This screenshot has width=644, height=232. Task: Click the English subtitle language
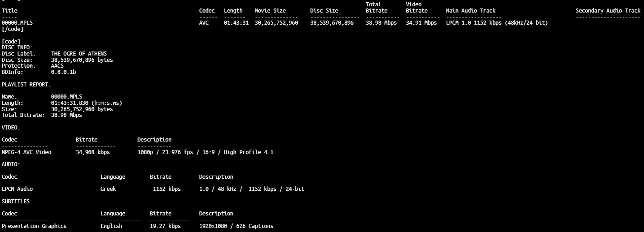pyautogui.click(x=111, y=226)
